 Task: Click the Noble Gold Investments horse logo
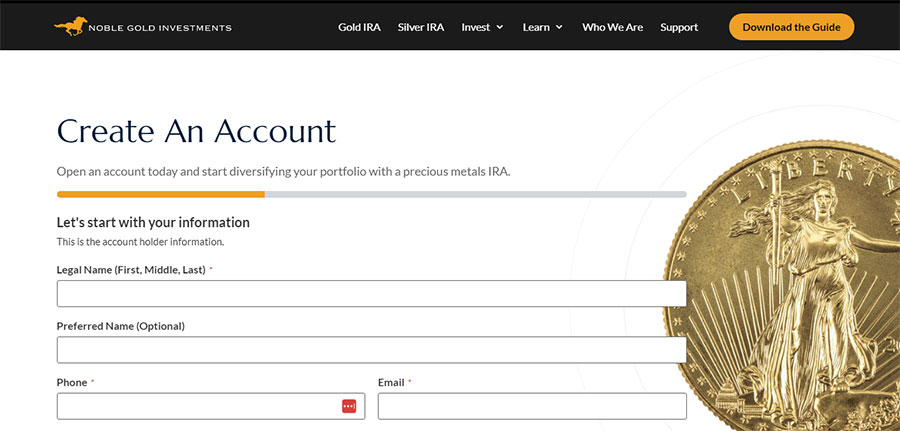pyautogui.click(x=71, y=26)
